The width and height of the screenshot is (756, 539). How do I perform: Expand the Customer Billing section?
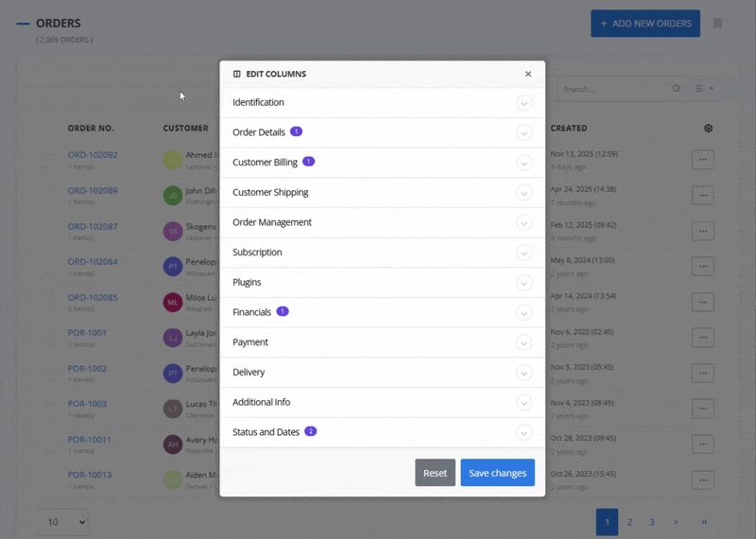click(524, 163)
